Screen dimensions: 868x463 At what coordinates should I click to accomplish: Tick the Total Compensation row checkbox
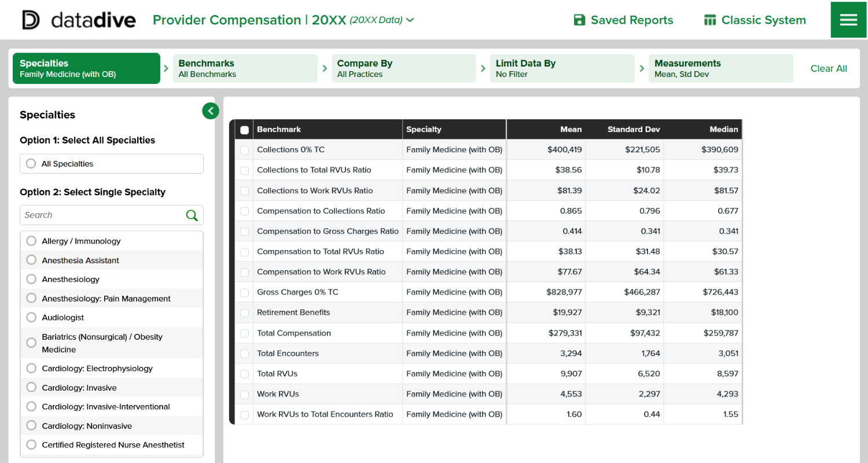(244, 333)
